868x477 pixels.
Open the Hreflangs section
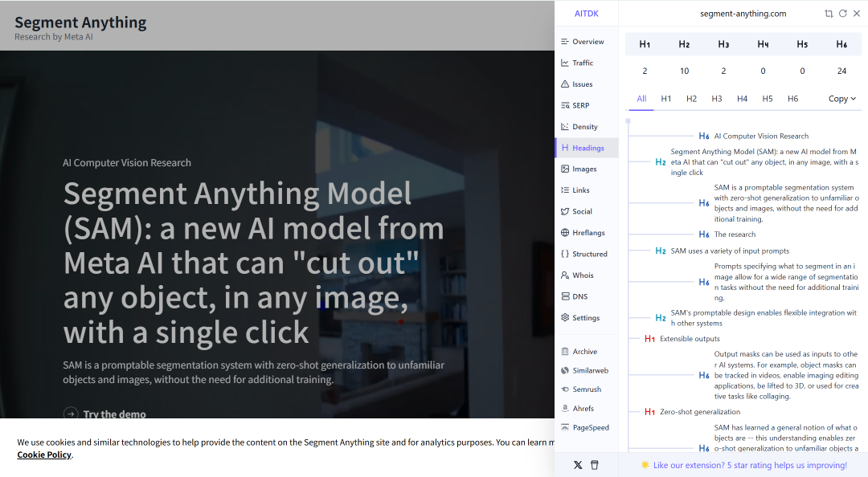[x=583, y=232]
